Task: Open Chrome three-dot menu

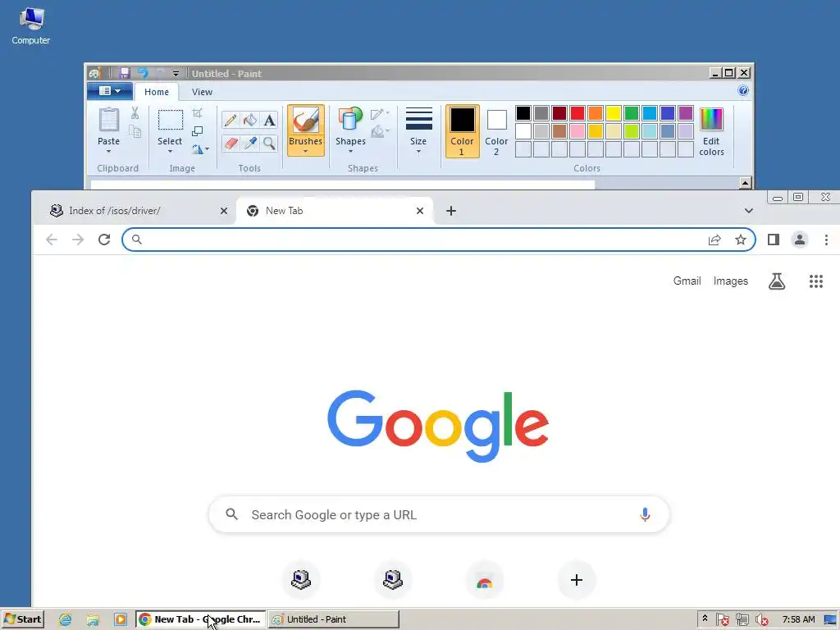Action: 826,240
